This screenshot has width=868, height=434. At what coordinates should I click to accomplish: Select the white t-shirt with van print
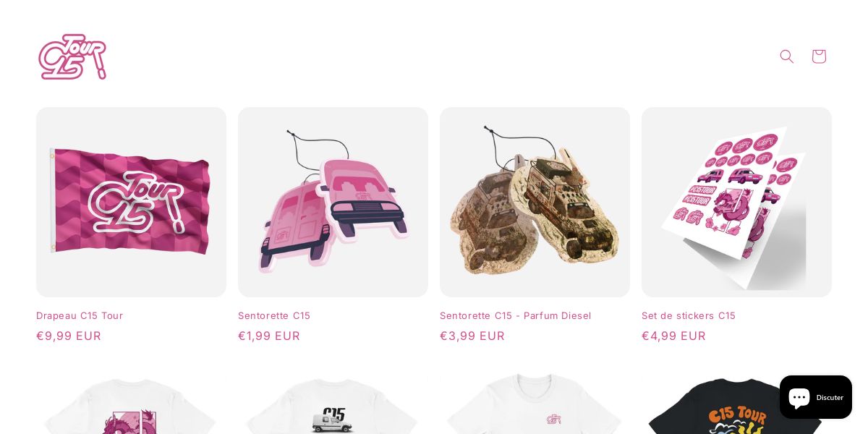pyautogui.click(x=333, y=402)
